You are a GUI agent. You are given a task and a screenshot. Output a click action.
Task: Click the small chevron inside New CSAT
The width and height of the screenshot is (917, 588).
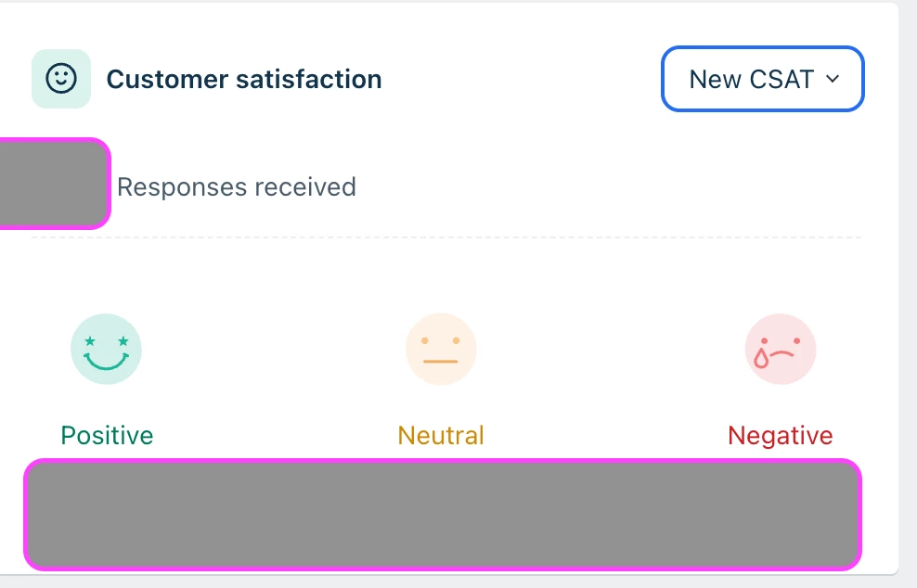pos(833,79)
